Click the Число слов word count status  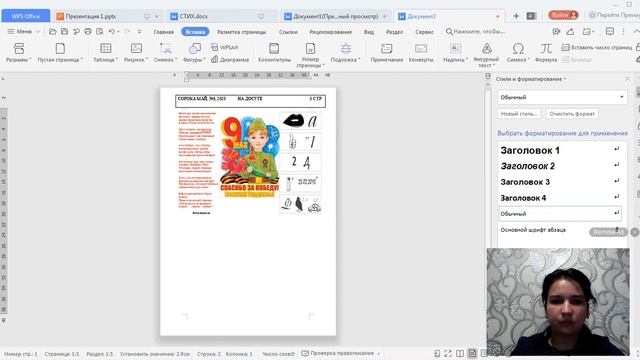(278, 354)
